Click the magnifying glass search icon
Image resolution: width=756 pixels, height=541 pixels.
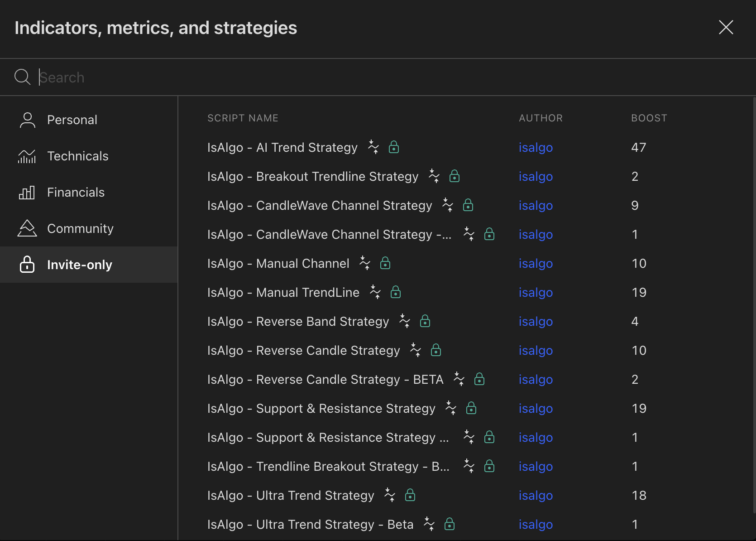tap(22, 77)
